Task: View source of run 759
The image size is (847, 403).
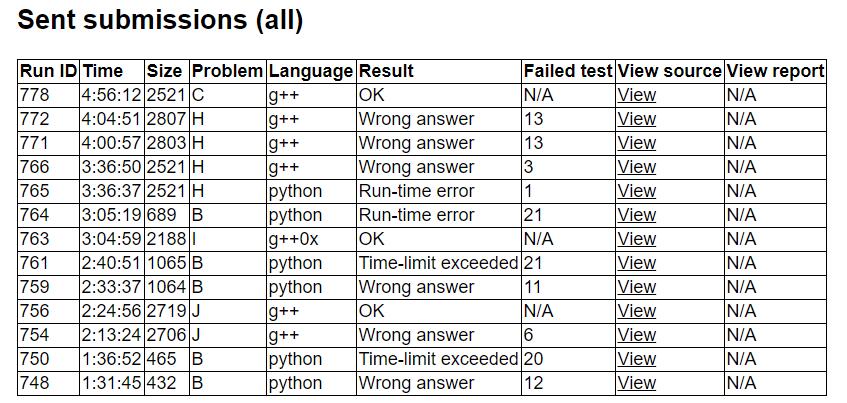Action: pyautogui.click(x=636, y=287)
